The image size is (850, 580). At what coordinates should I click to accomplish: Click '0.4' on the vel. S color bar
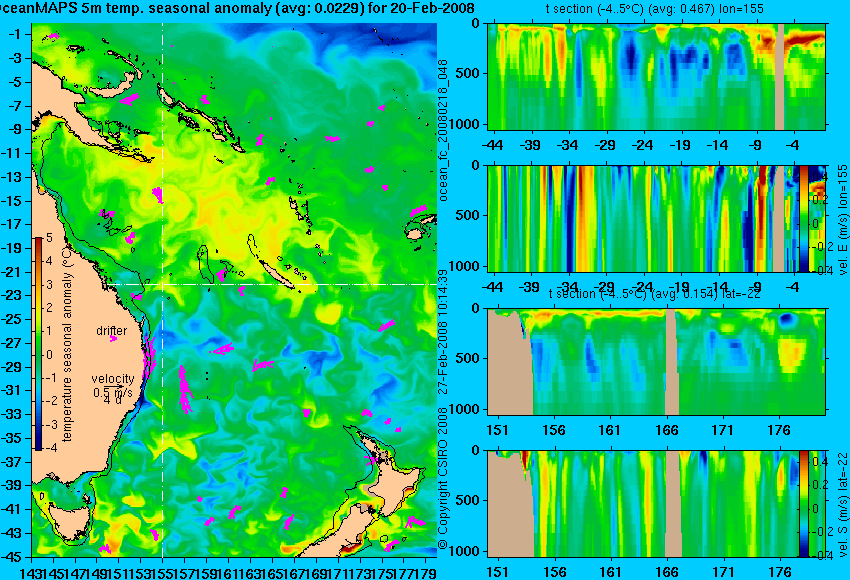tap(820, 461)
